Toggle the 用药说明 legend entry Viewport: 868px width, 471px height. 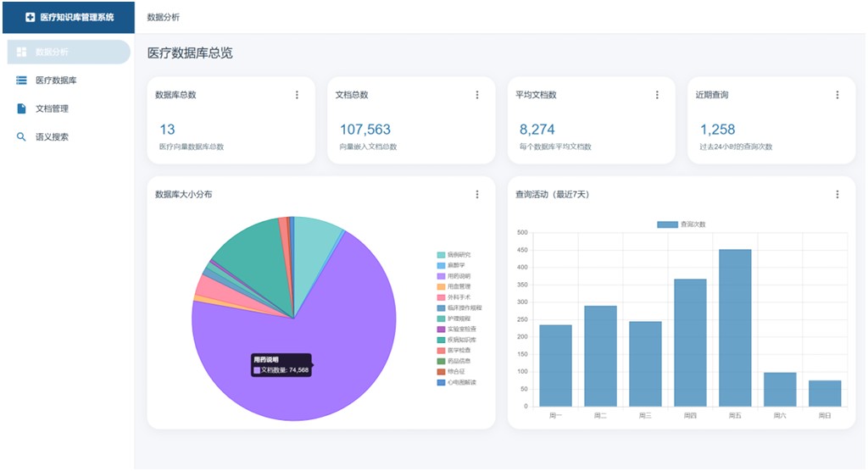point(453,275)
